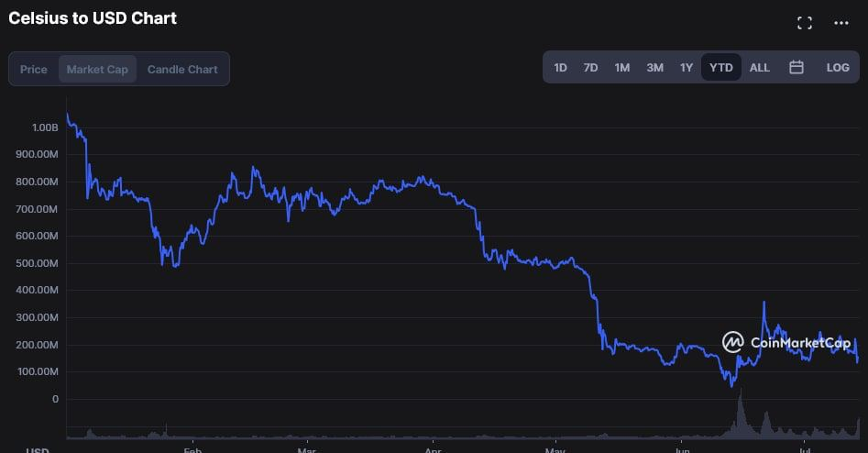Show the Candle Chart view
The width and height of the screenshot is (868, 453).
182,70
